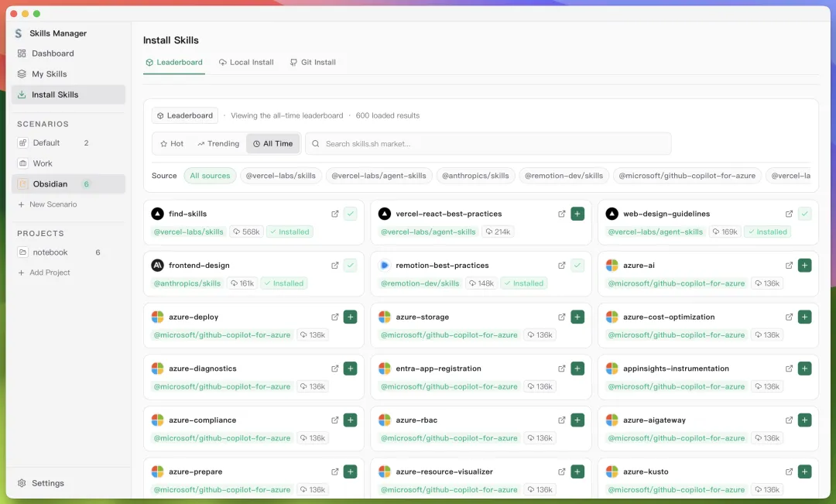Filter source by @remotion-dev/skills chip
836x504 pixels.
[x=564, y=176]
